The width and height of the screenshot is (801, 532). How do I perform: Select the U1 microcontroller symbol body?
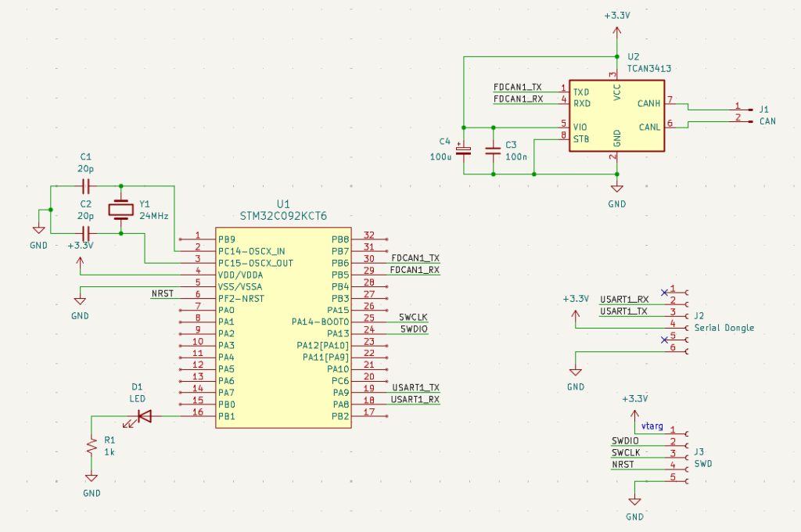click(x=283, y=328)
